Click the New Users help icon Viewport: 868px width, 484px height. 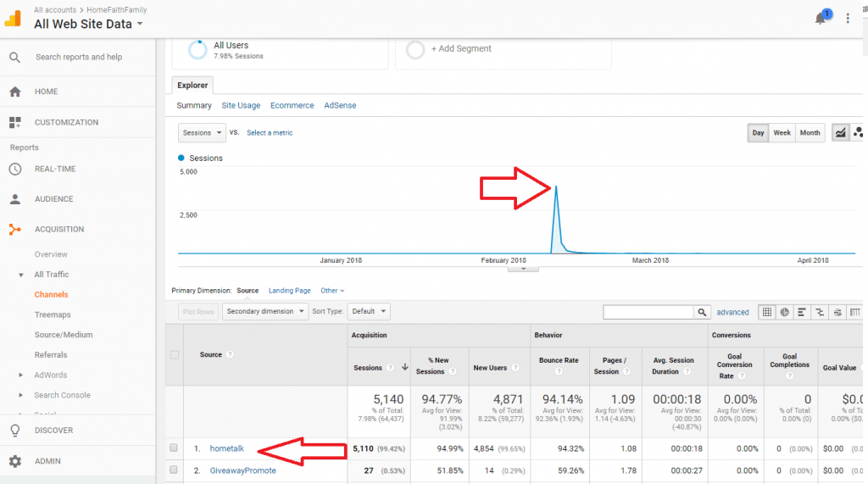coord(515,368)
